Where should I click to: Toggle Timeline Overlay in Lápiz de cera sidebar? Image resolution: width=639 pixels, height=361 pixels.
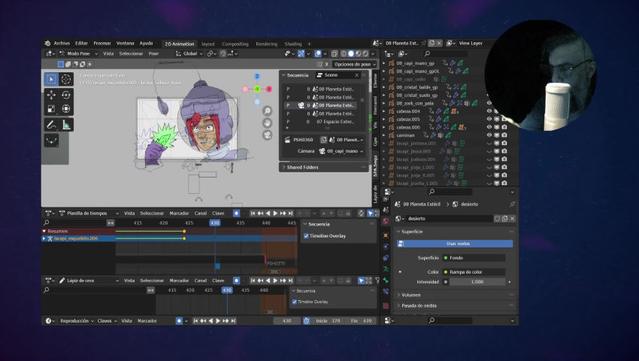click(x=294, y=302)
